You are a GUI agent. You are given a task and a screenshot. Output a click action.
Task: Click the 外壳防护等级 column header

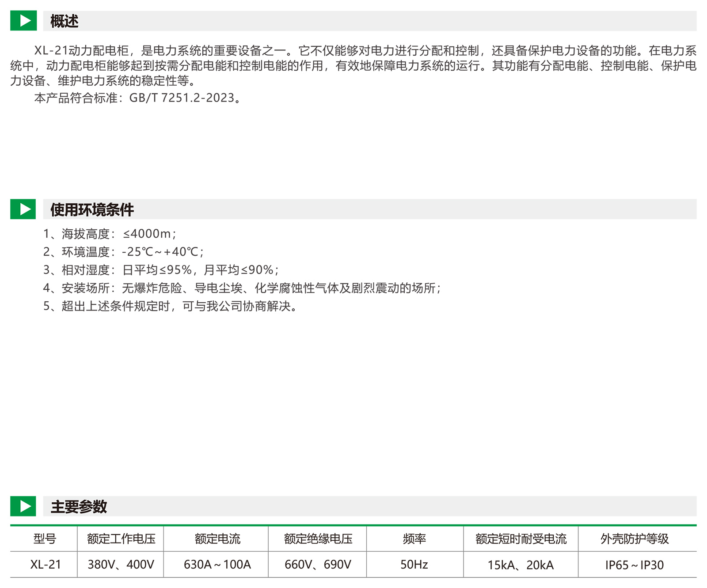coord(635,539)
